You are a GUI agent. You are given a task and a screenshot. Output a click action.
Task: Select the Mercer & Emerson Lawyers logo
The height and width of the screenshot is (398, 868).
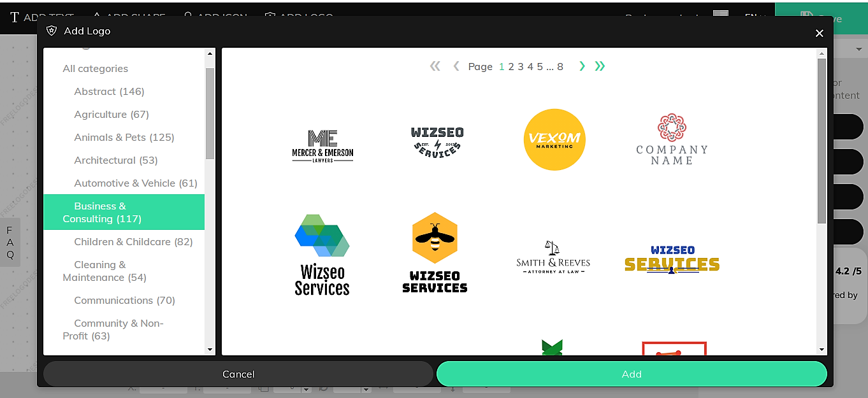tap(322, 146)
